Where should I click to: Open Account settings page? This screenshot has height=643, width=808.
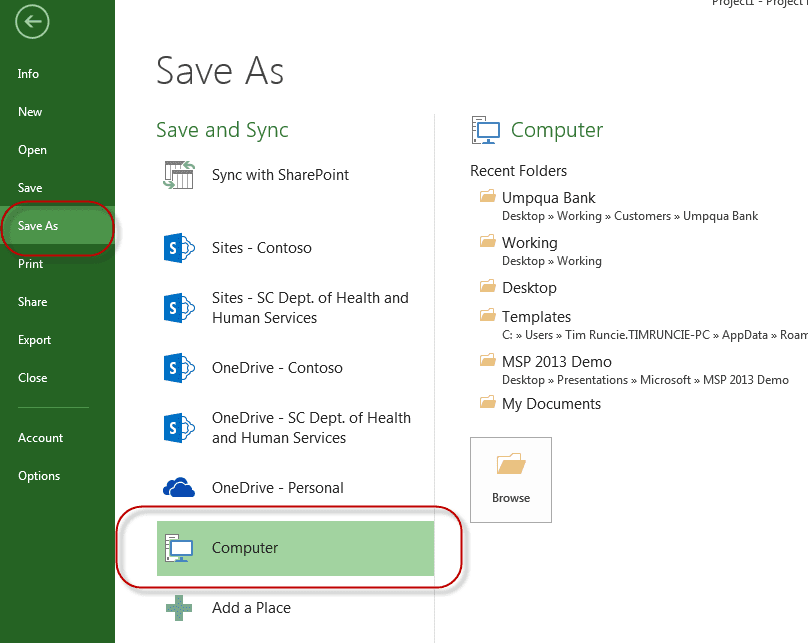point(40,438)
